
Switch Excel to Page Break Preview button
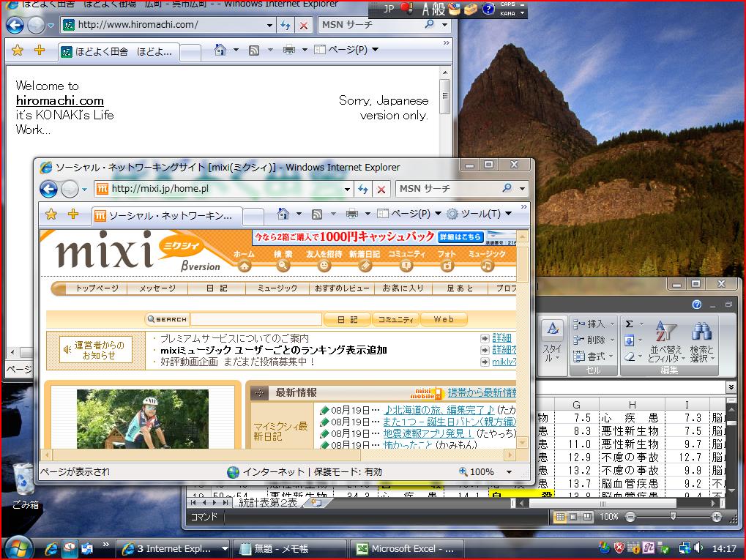click(x=588, y=517)
